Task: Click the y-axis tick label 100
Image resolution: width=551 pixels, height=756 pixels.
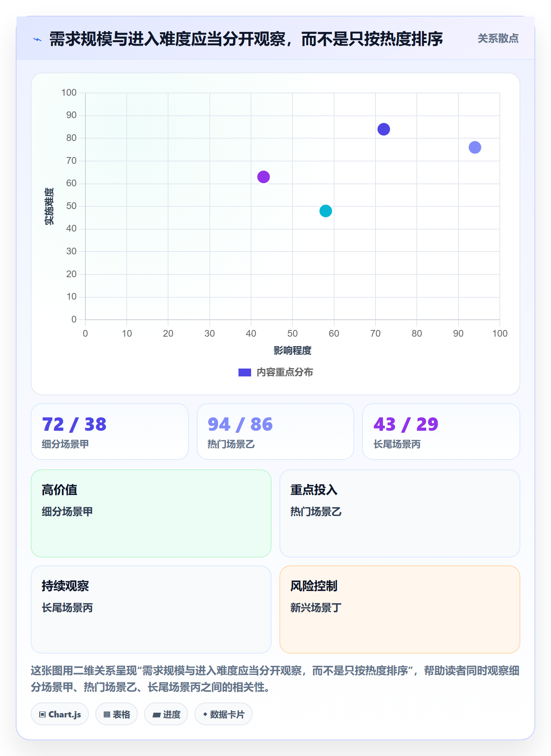Action: pyautogui.click(x=69, y=93)
